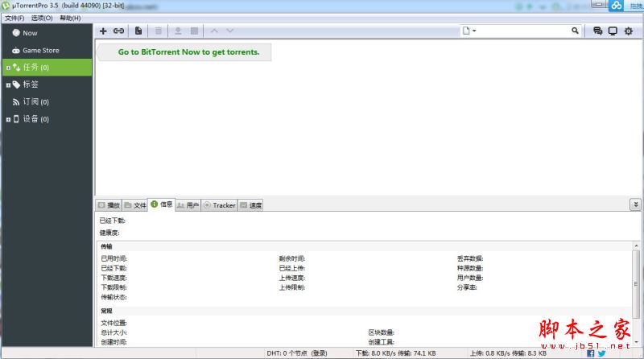Click the 剩余时间 label

(291, 258)
